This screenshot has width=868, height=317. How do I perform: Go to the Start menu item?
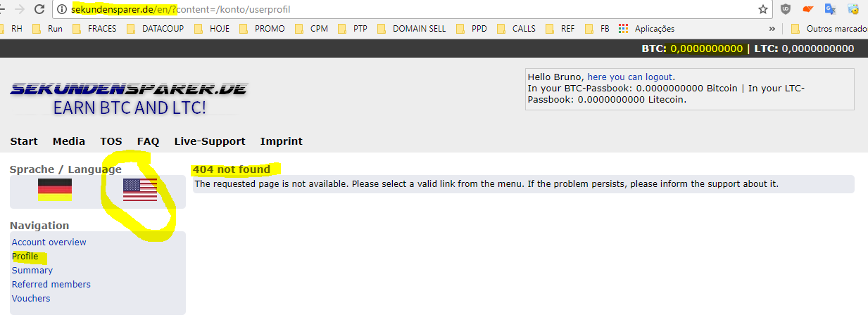point(24,141)
